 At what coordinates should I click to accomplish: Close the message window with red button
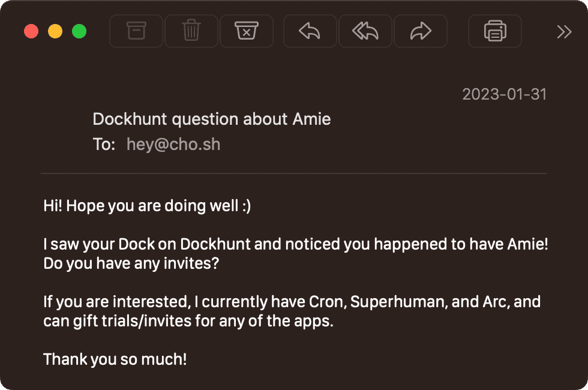(x=31, y=31)
